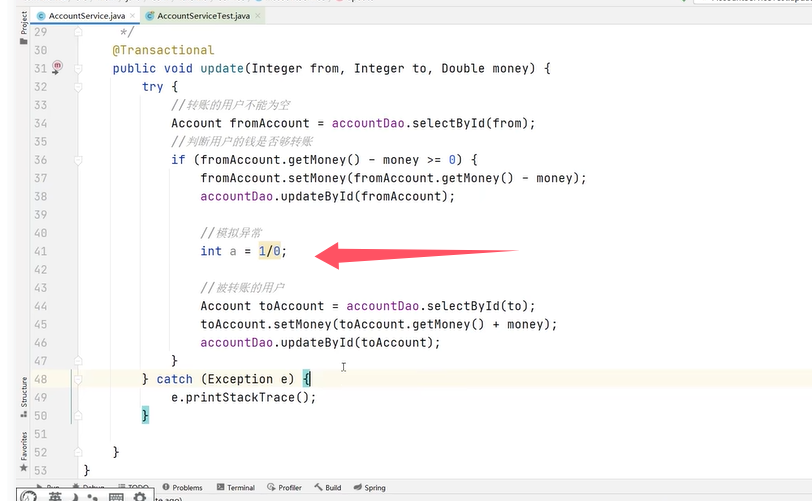Switch to the AccountServiceTest.java tab
This screenshot has width=812, height=501.
click(x=204, y=16)
